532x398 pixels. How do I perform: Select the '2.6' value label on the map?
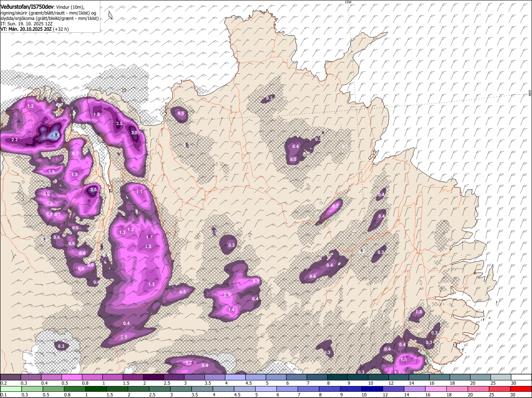pyautogui.click(x=119, y=124)
